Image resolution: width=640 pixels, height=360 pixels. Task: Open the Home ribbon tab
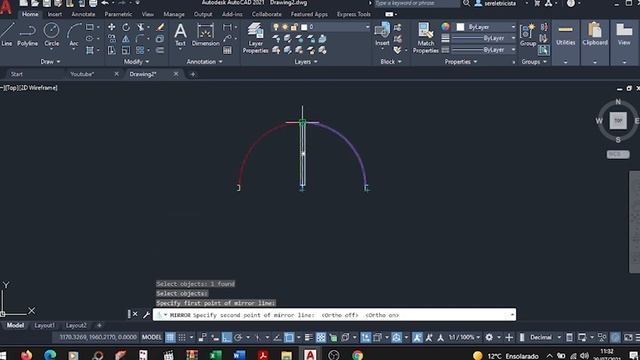click(30, 14)
